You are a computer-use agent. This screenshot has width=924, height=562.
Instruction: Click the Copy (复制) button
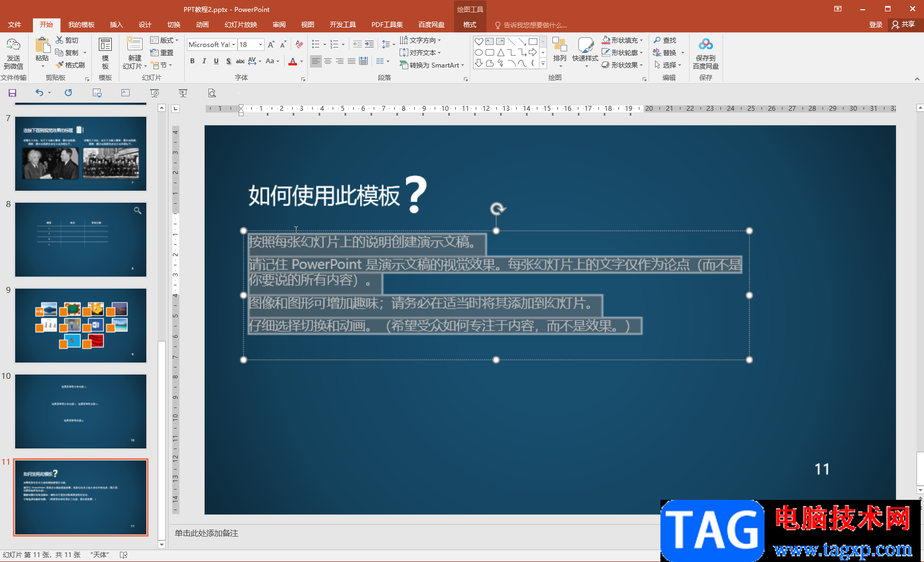67,53
